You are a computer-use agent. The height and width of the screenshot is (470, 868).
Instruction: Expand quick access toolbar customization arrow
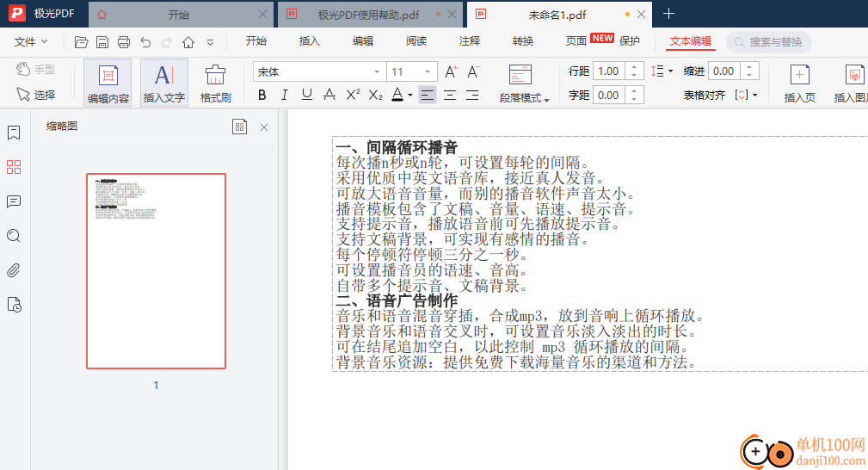210,42
